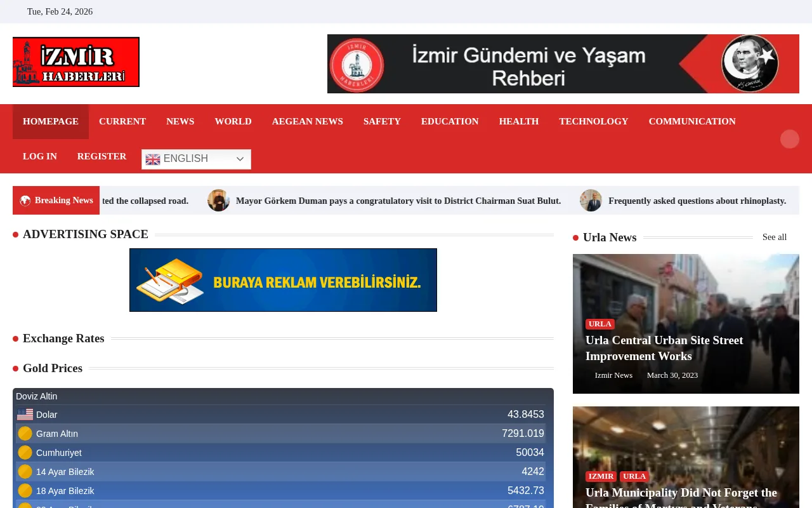Click the author avatar beside Izmir News
This screenshot has height=508, width=812.
point(586,375)
